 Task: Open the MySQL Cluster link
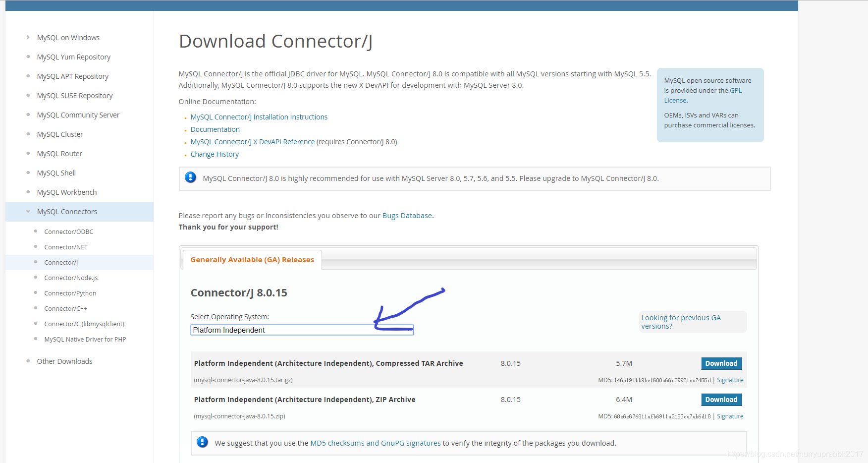[x=59, y=134]
